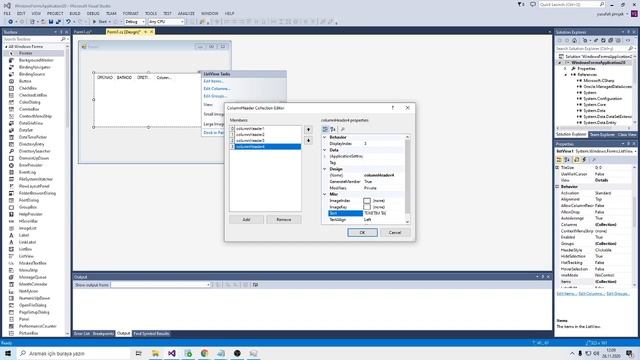Open the Show output from dropdown
The width and height of the screenshot is (640, 360).
tap(160, 285)
